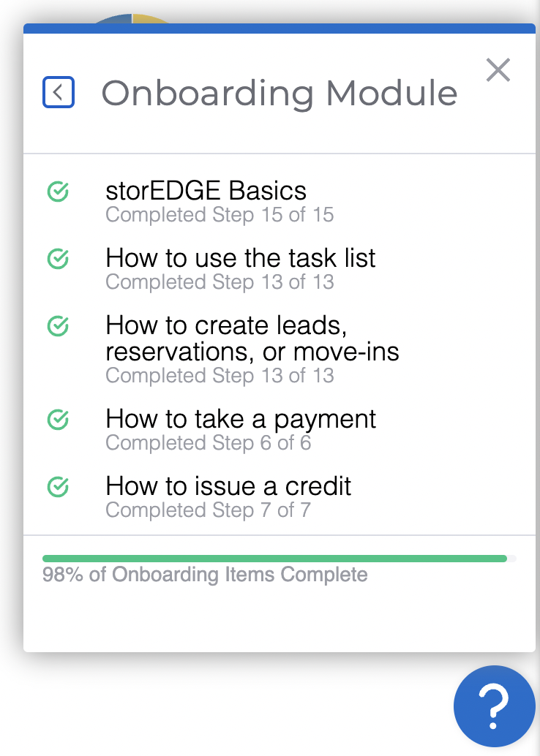This screenshot has height=756, width=540.
Task: Click the pie chart peeking behind the panel
Action: (131, 18)
